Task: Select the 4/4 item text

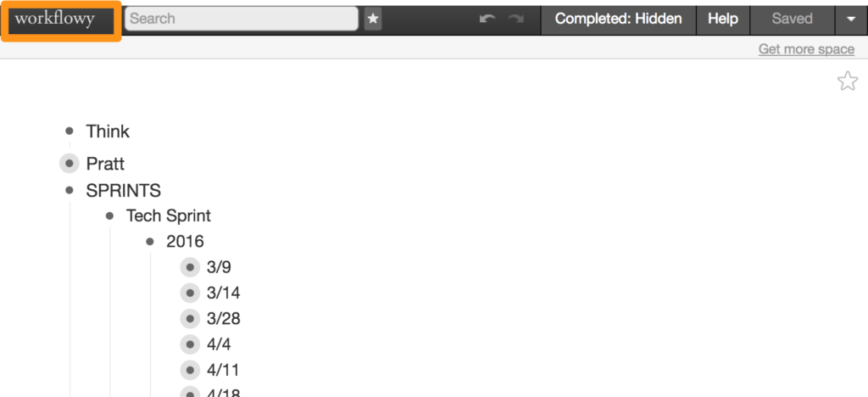Action: click(x=219, y=344)
